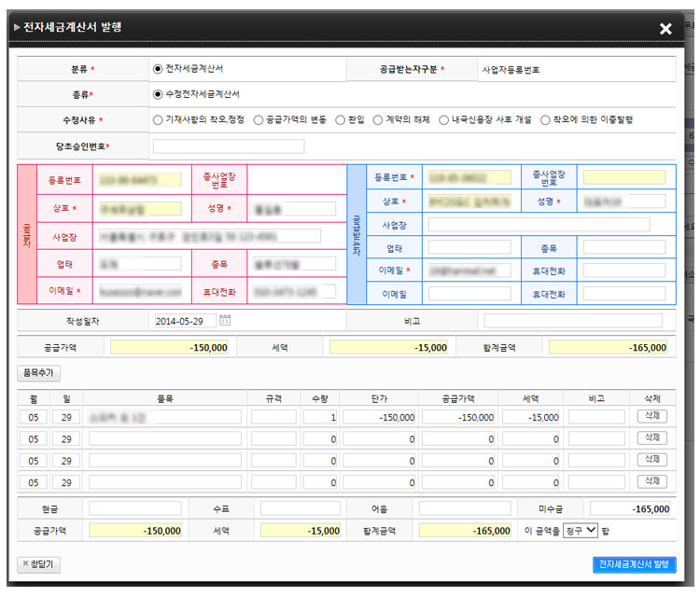The image size is (700, 597).
Task: Click the 창닫기 button
Action: (x=38, y=564)
